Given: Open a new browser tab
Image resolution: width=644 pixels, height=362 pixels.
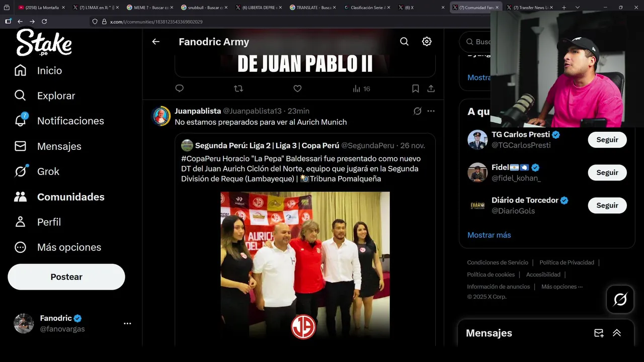Looking at the screenshot, I should tap(563, 8).
